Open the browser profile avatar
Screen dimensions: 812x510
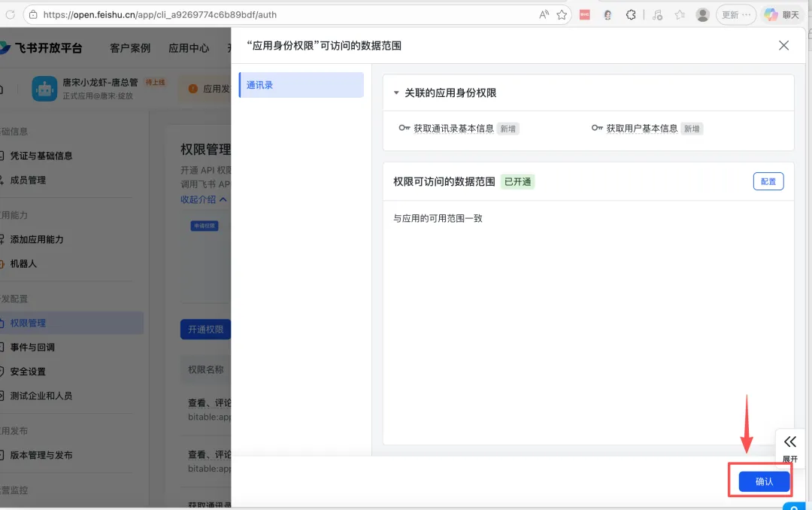coord(703,14)
